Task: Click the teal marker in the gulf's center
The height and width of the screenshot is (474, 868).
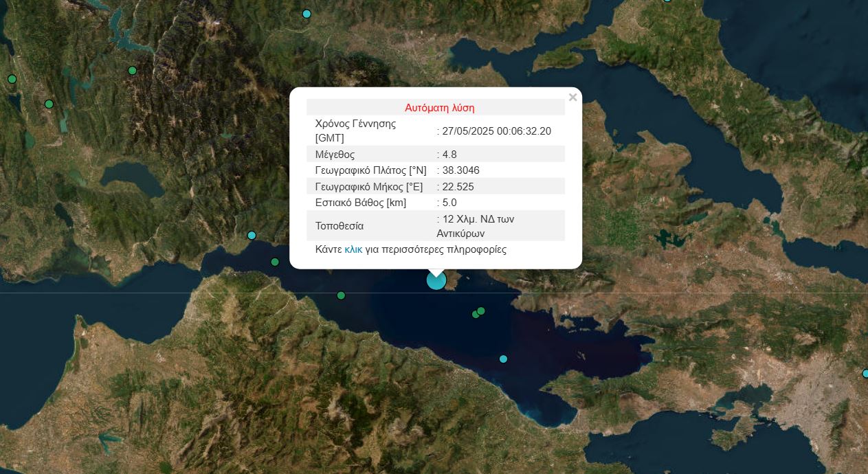Action: (x=503, y=359)
